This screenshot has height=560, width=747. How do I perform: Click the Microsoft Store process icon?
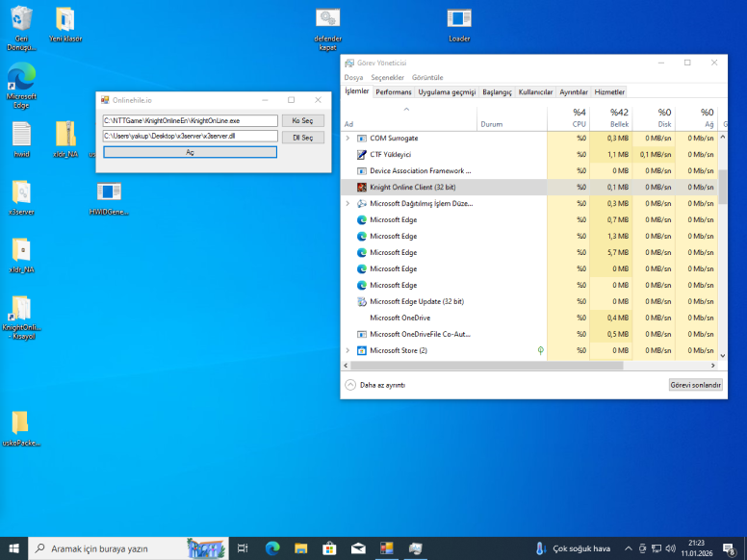(362, 350)
